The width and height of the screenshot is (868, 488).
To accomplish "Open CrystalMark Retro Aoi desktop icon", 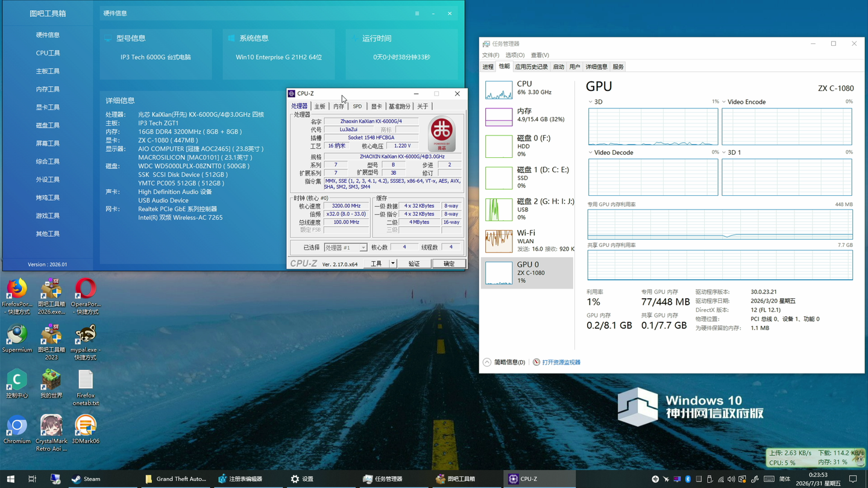I will [x=51, y=433].
